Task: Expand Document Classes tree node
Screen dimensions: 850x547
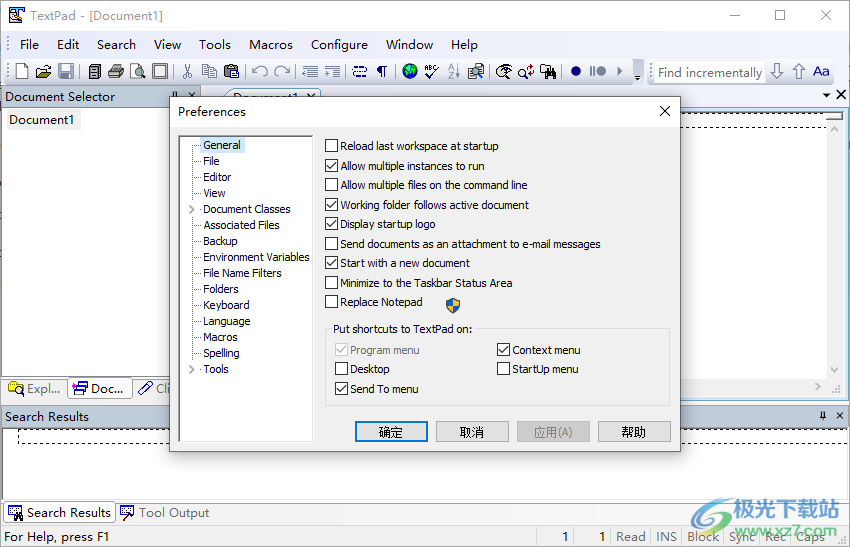Action: (x=191, y=209)
